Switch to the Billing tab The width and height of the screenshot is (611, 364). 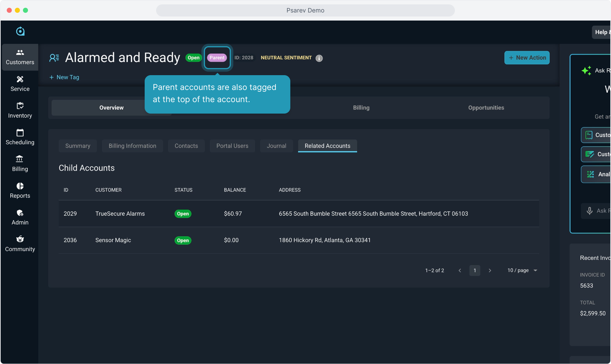point(361,108)
